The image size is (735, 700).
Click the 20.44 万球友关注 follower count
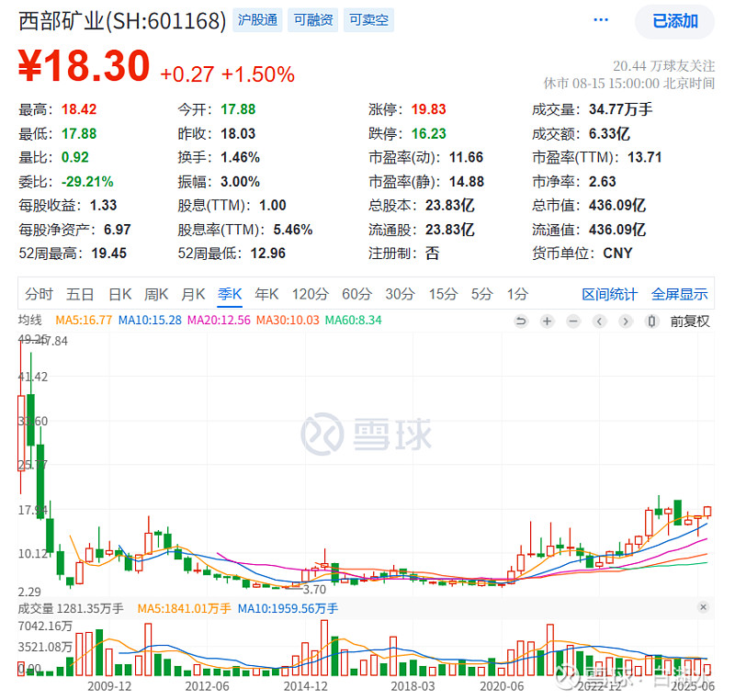(x=663, y=66)
